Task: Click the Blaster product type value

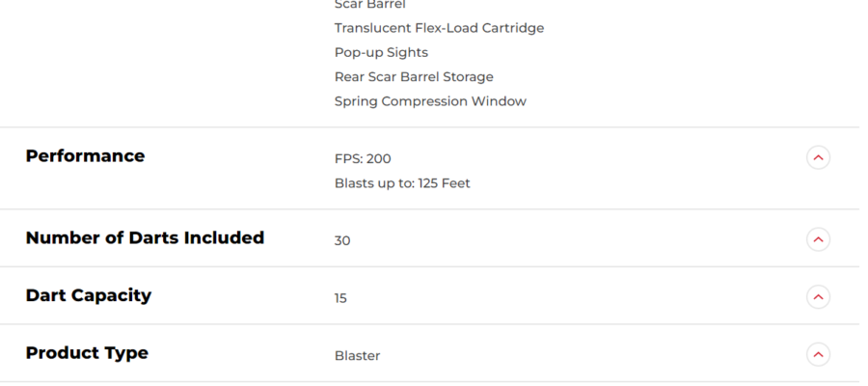Action: click(357, 356)
